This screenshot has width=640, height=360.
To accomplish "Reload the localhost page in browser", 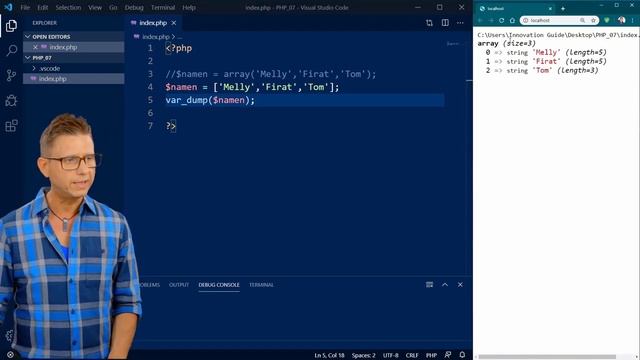I will click(x=501, y=20).
